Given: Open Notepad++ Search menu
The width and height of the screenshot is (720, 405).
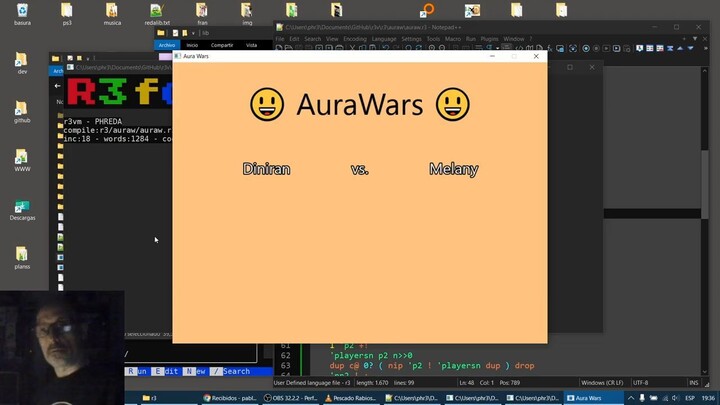Looking at the screenshot, I should [x=312, y=39].
